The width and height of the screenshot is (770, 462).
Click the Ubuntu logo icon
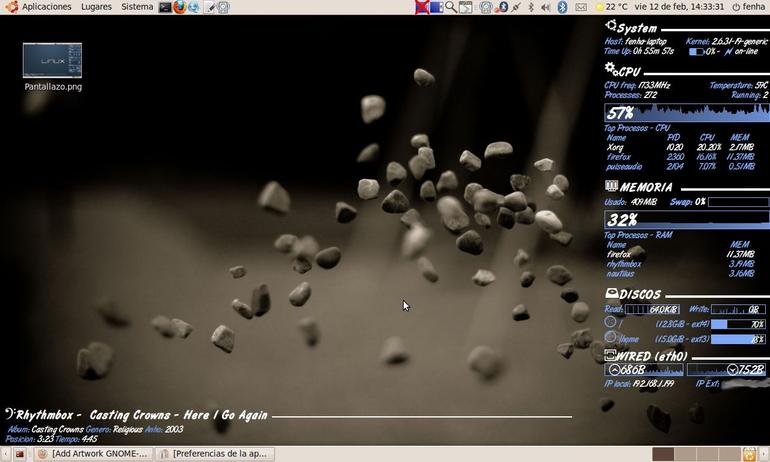pyautogui.click(x=11, y=7)
